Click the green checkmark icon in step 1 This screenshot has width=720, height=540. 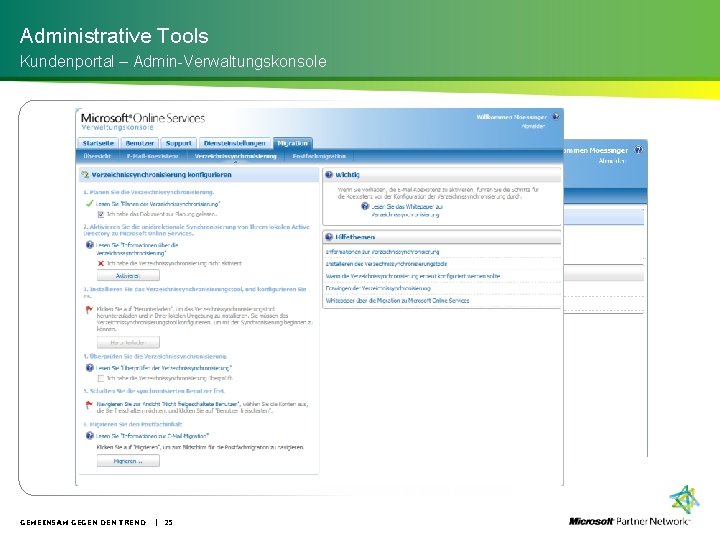[x=90, y=203]
